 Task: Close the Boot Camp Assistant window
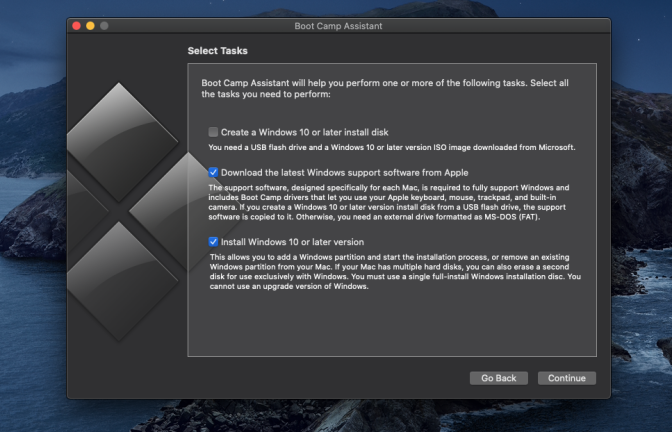[x=77, y=26]
